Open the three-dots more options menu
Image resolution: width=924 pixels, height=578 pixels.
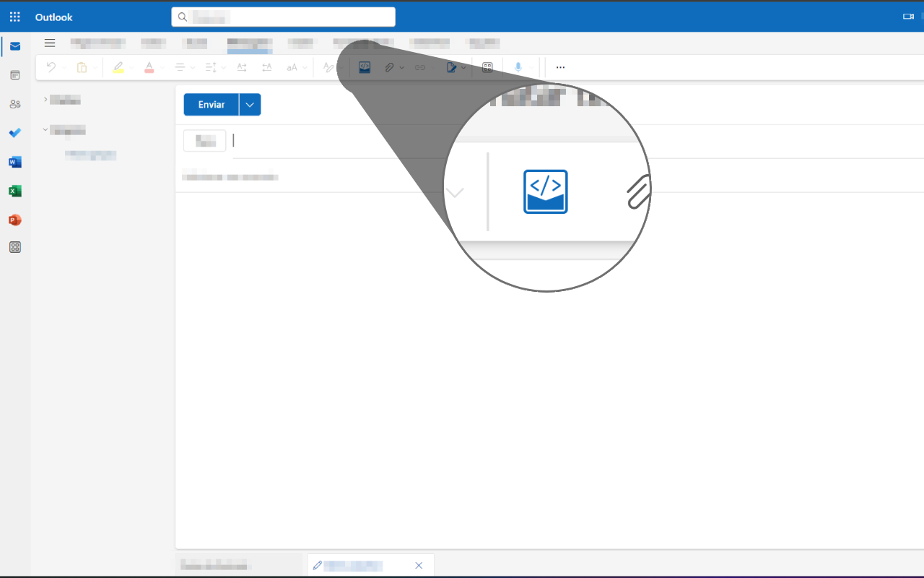pos(560,67)
